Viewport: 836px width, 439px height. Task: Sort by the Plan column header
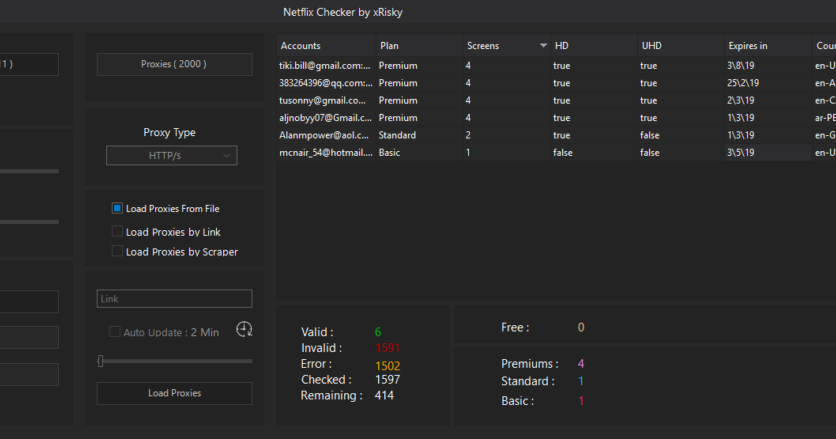tap(420, 46)
